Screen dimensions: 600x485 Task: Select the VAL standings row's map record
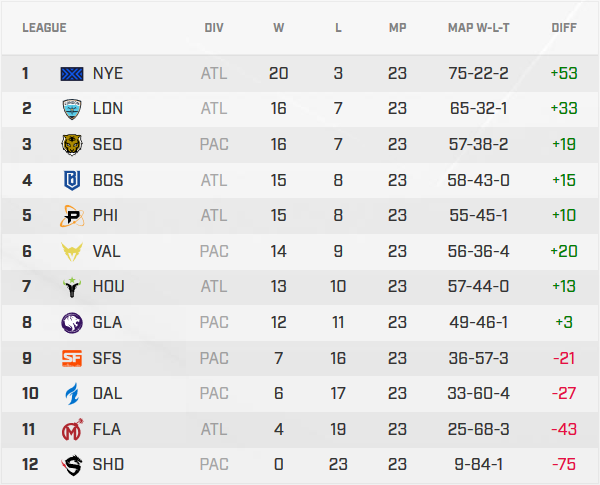[x=479, y=252]
